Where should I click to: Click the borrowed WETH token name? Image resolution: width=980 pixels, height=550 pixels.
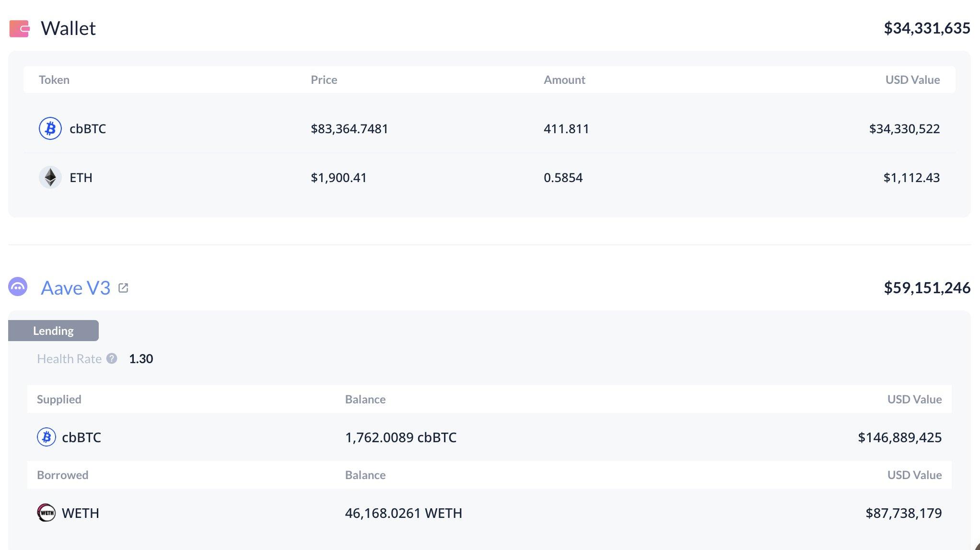(81, 513)
